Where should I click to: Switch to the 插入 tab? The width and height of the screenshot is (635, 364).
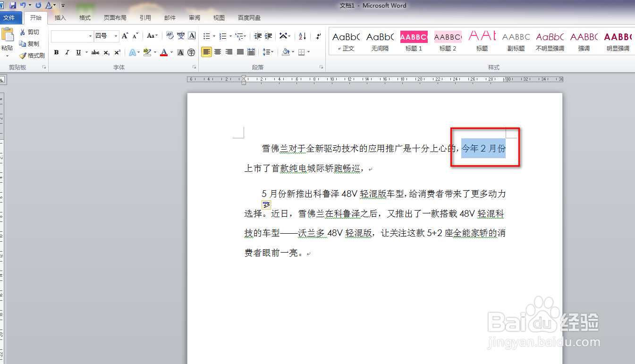pyautogui.click(x=60, y=18)
